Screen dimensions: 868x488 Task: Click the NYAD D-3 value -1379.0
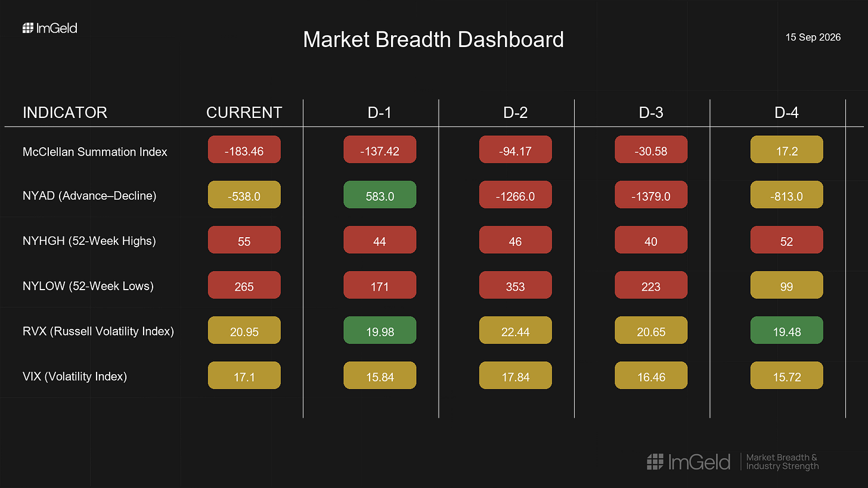tap(651, 196)
